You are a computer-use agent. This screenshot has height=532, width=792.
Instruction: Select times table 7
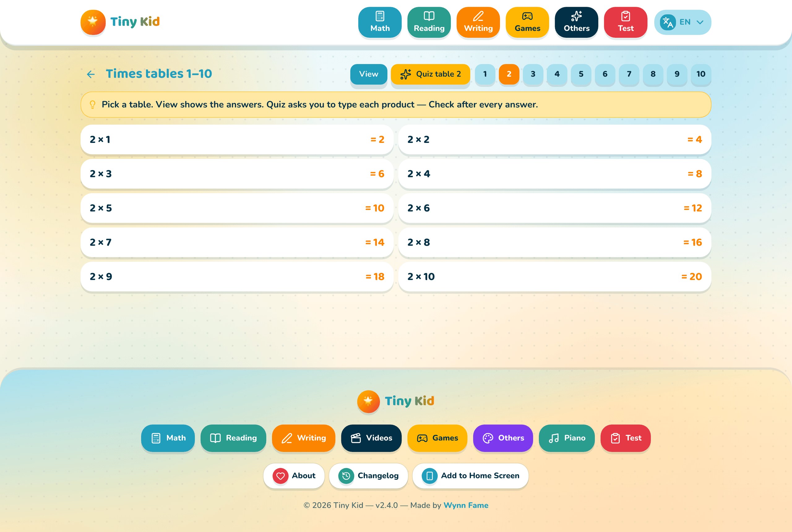coord(629,74)
